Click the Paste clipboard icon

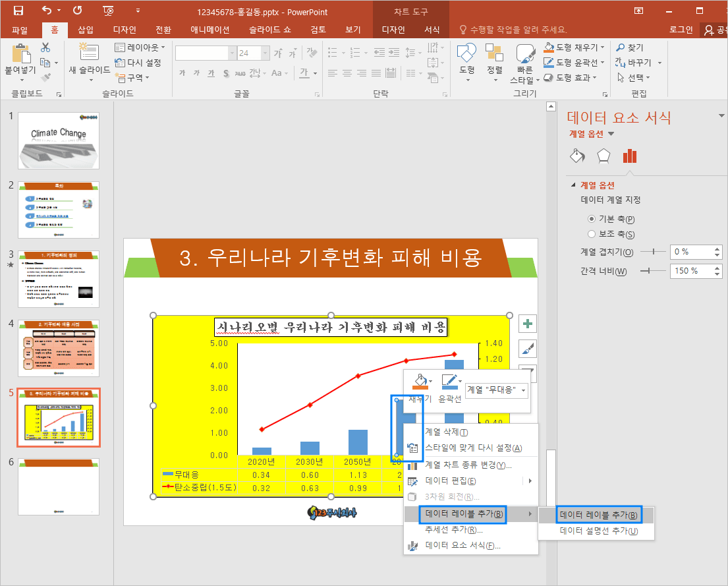click(20, 53)
